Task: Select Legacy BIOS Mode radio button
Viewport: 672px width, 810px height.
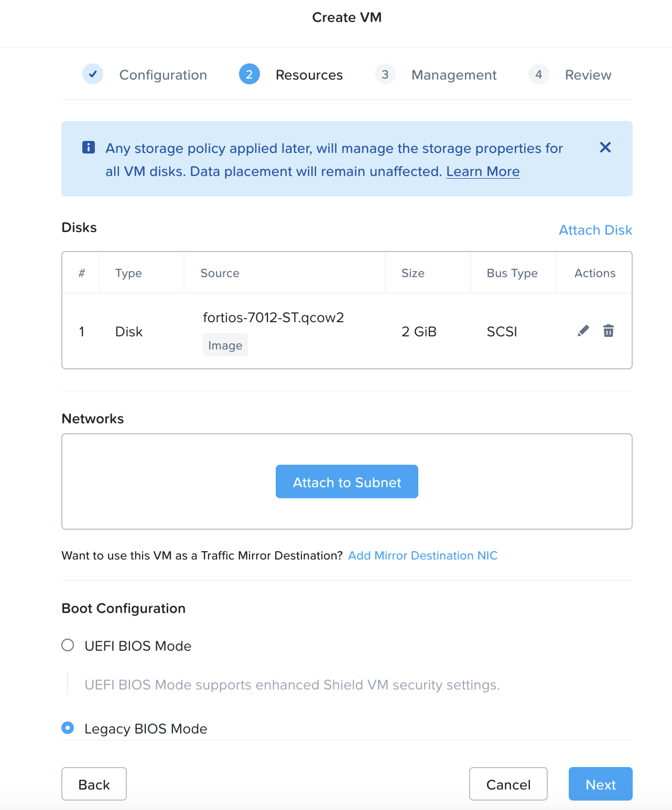Action: (x=68, y=728)
